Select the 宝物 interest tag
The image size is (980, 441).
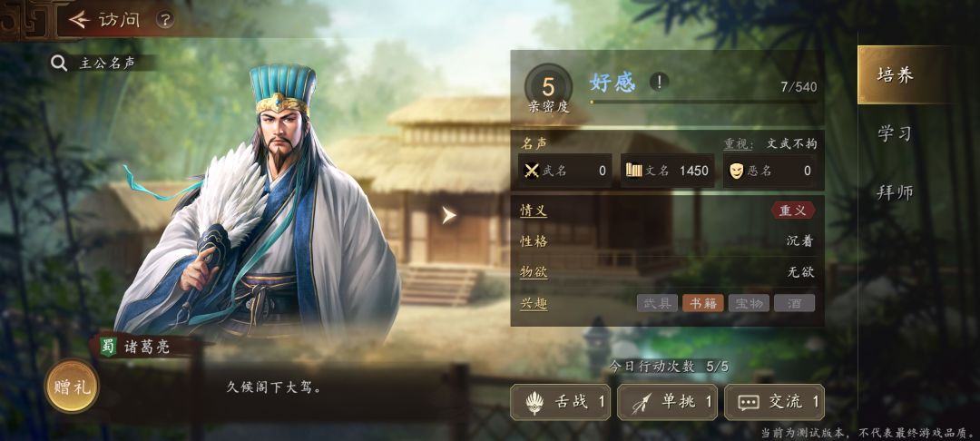749,304
